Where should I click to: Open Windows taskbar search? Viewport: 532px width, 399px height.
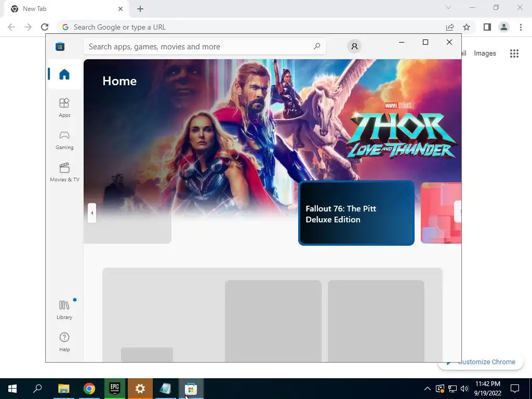point(37,389)
